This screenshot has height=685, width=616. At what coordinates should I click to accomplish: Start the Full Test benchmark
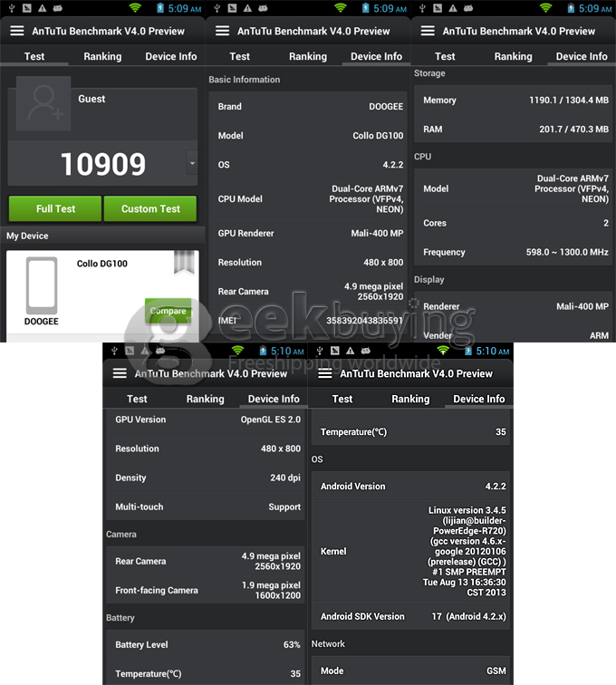(55, 208)
